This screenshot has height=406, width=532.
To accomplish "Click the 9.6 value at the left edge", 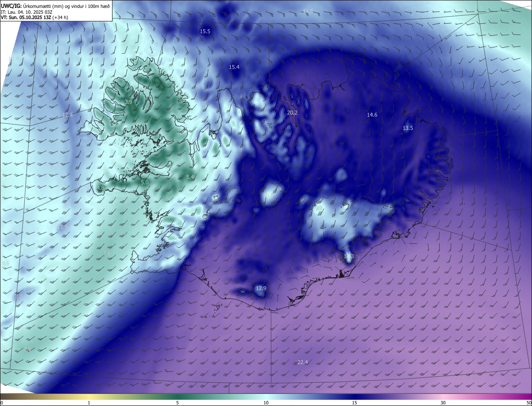I will pyautogui.click(x=5, y=264).
